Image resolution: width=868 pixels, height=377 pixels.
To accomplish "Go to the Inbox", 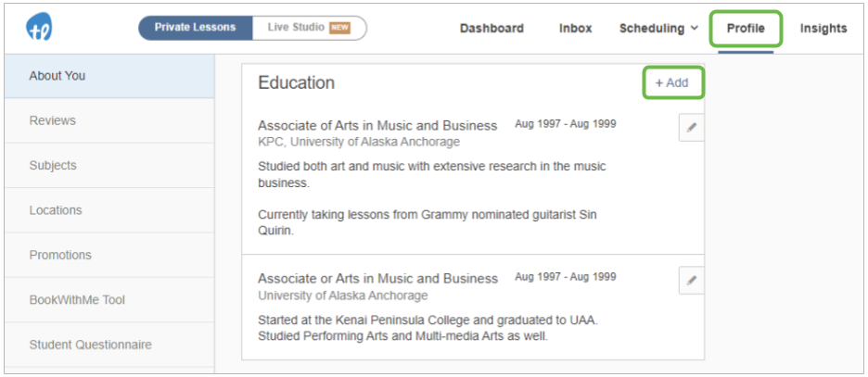I will [x=575, y=28].
